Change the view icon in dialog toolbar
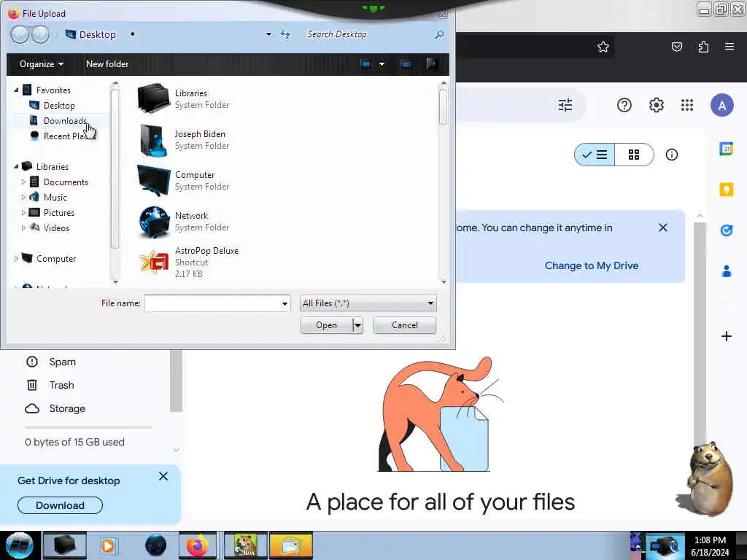The image size is (747, 560). (x=366, y=64)
